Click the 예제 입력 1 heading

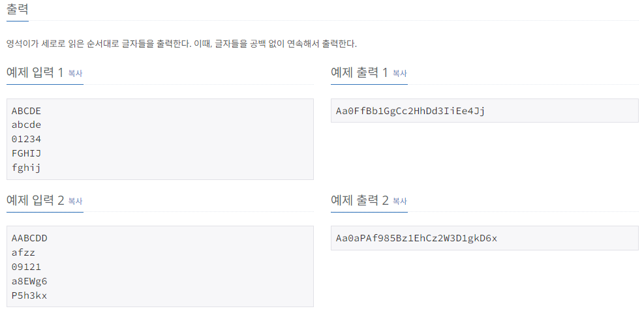point(35,72)
